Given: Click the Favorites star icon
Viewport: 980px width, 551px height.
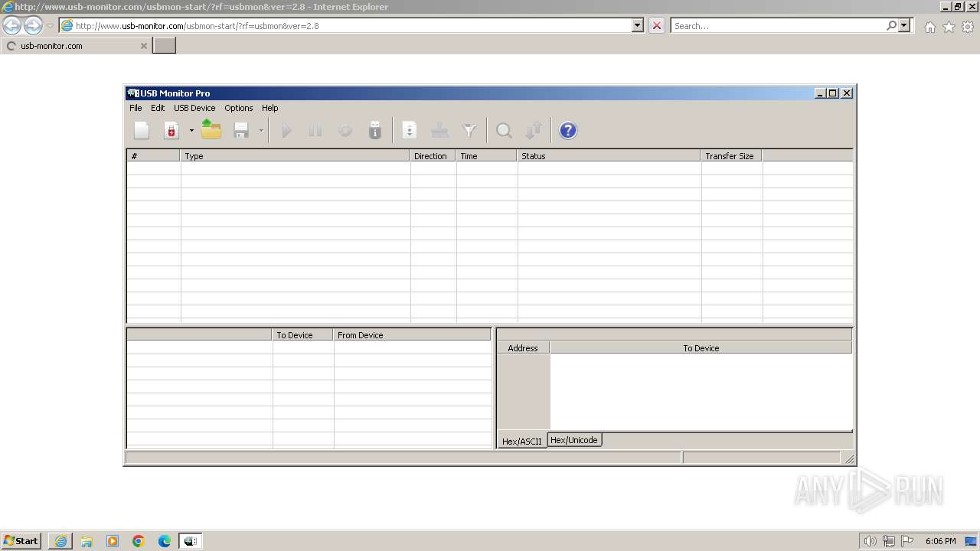Looking at the screenshot, I should point(949,27).
